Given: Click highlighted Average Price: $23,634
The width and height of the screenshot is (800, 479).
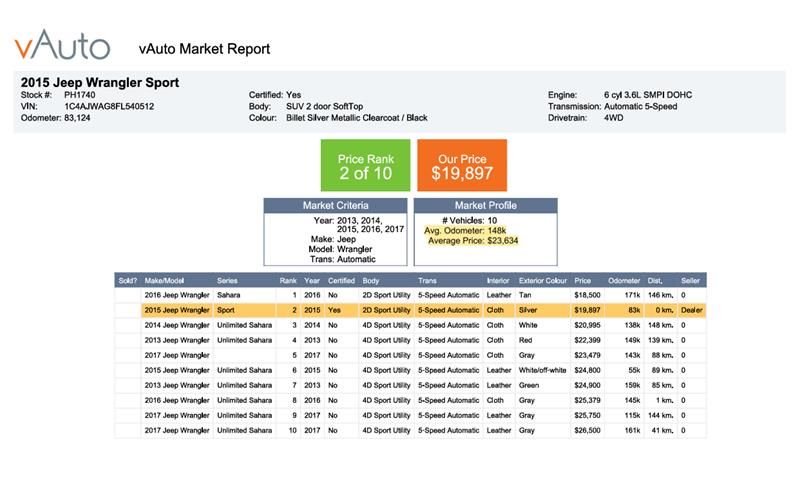Looking at the screenshot, I should coord(473,241).
